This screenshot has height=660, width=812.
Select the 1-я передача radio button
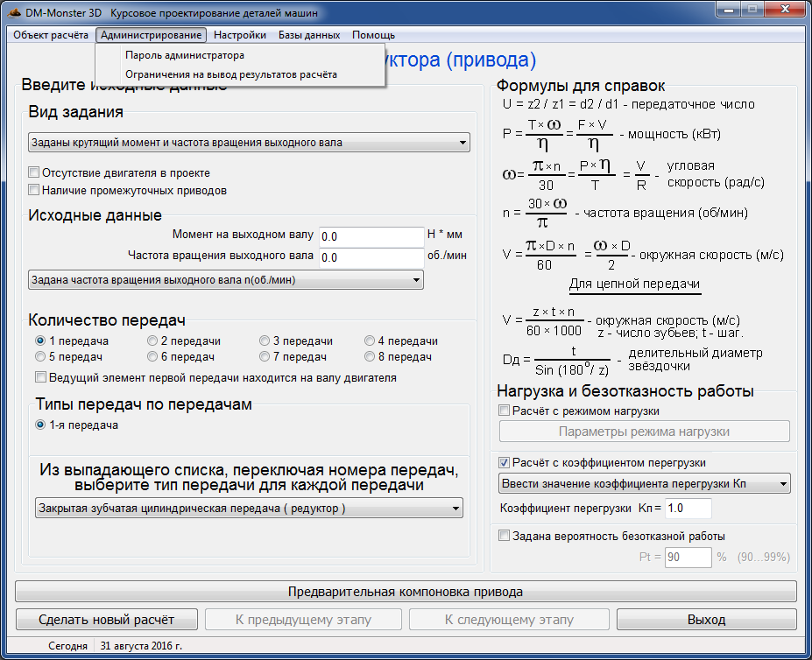(x=40, y=425)
